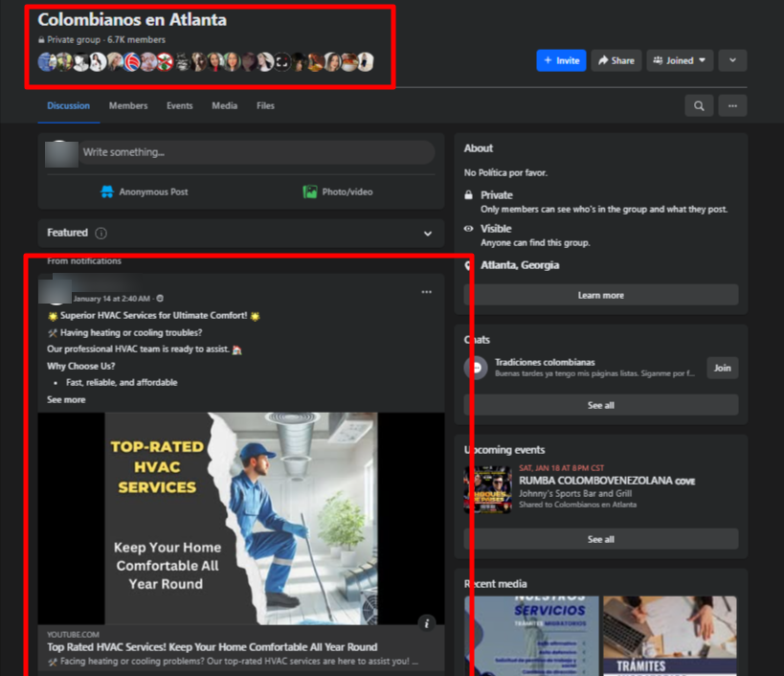Click the Anonymous Post icon
Image resolution: width=784 pixels, height=676 pixels.
click(107, 192)
